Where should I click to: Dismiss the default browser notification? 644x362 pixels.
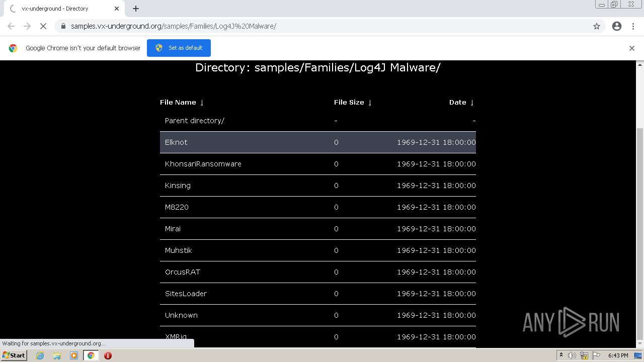click(632, 48)
